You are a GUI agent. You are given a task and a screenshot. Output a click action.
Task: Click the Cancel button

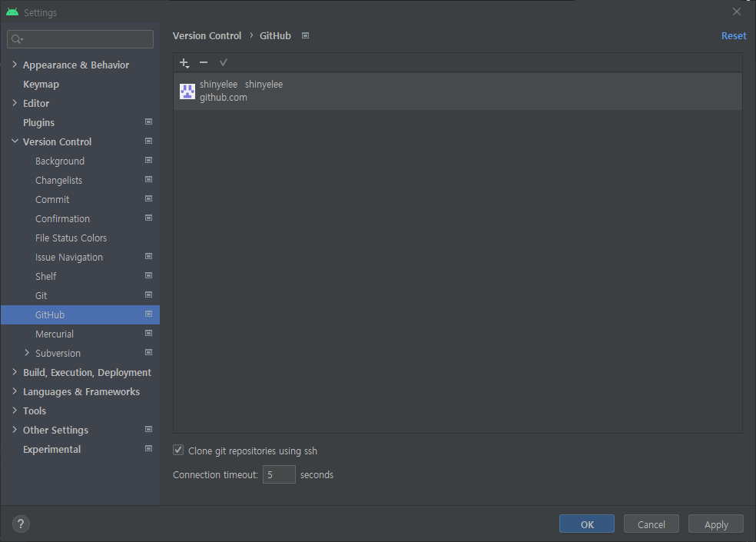tap(651, 524)
